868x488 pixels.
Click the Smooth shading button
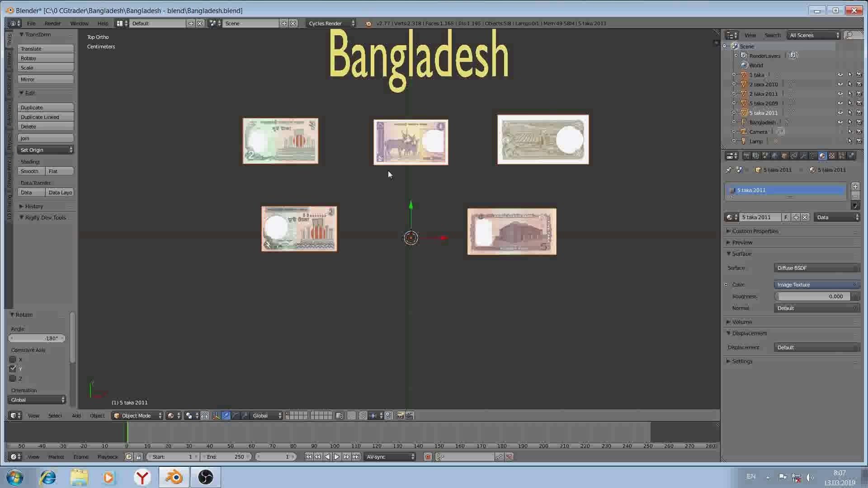tap(31, 171)
